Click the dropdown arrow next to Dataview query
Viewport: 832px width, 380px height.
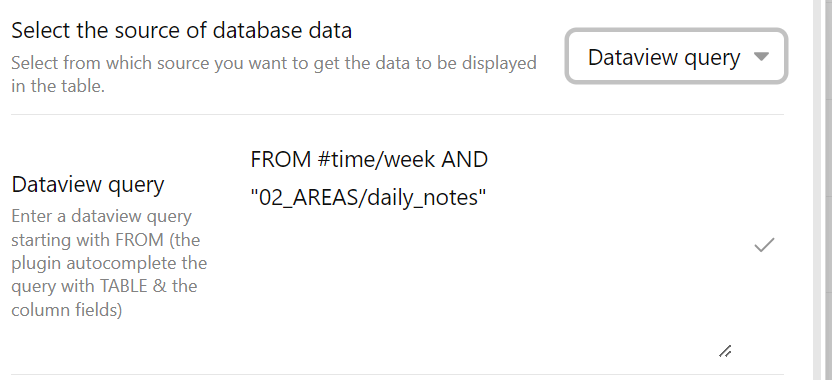(761, 56)
